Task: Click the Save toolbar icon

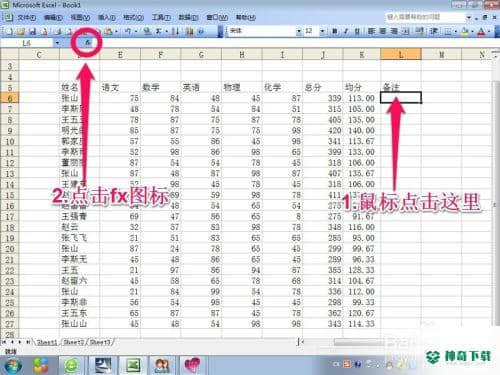Action: 32,31
